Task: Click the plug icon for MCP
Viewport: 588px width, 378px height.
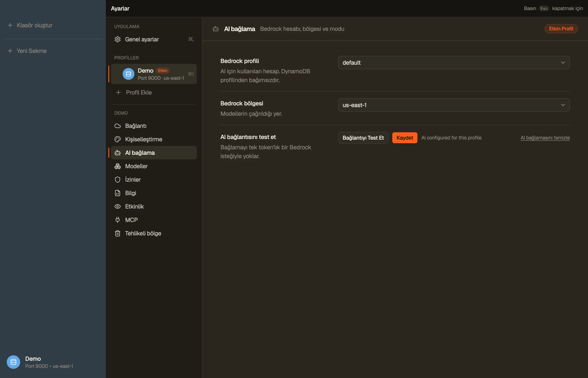Action: pos(118,220)
